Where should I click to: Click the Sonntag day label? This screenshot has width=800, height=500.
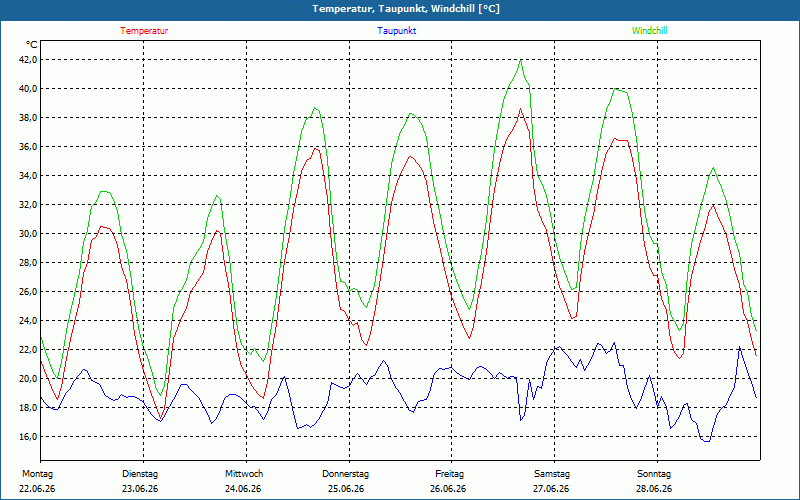click(654, 474)
